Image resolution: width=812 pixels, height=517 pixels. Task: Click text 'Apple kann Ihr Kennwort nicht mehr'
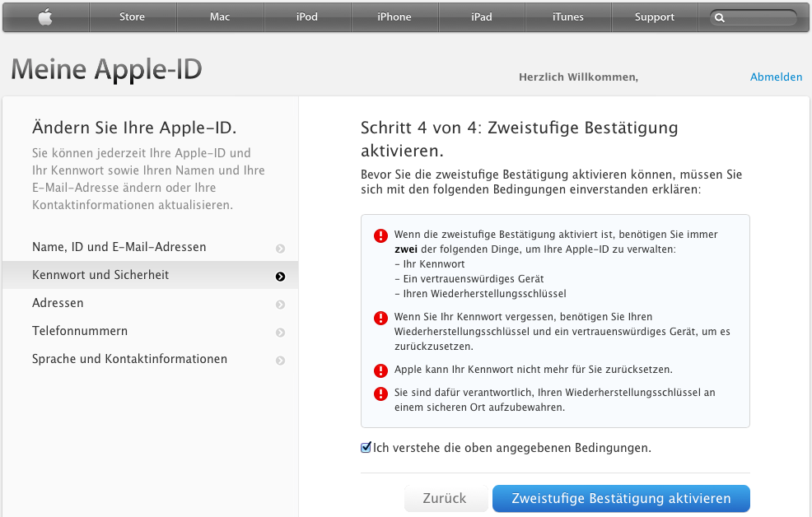point(534,370)
